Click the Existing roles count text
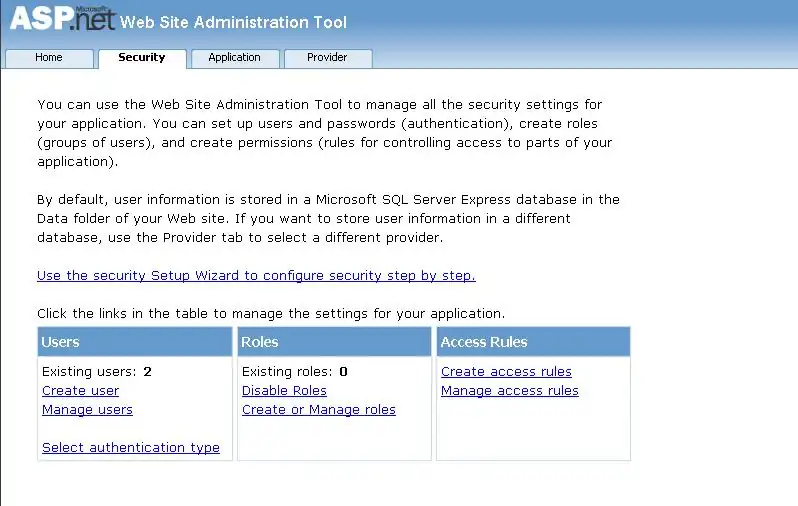Screen dimensions: 798x506 pos(294,372)
